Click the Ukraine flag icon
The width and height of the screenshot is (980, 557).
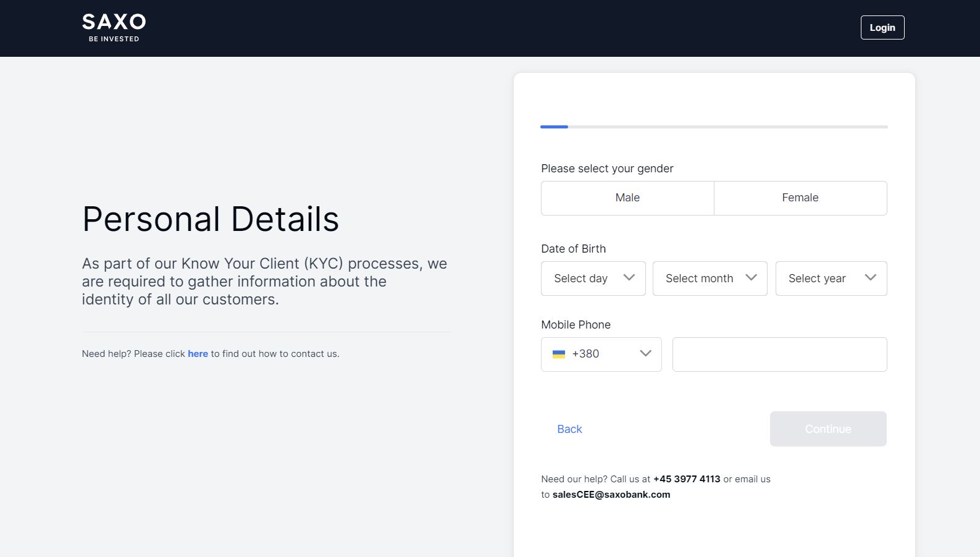pyautogui.click(x=559, y=354)
